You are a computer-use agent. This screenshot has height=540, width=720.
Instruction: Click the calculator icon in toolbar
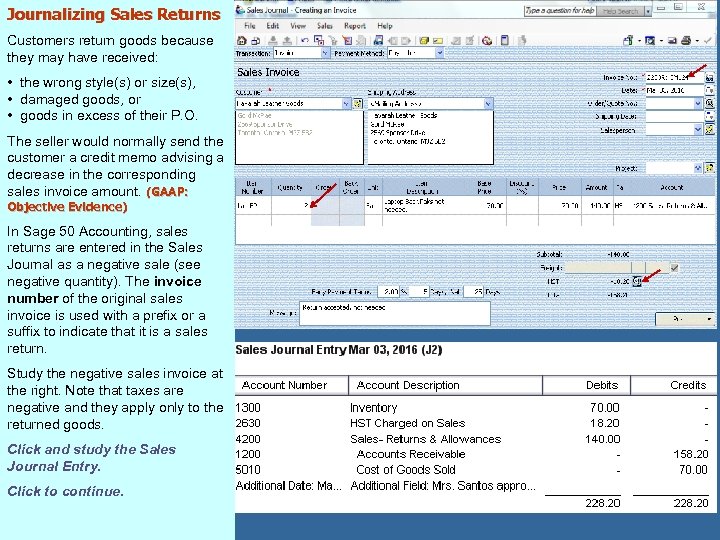[505, 40]
